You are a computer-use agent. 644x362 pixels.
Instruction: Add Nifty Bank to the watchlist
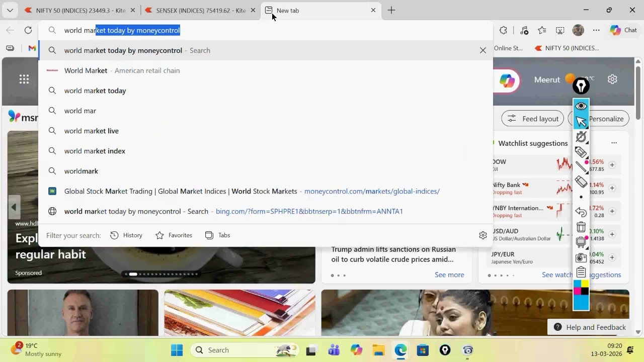[612, 188]
